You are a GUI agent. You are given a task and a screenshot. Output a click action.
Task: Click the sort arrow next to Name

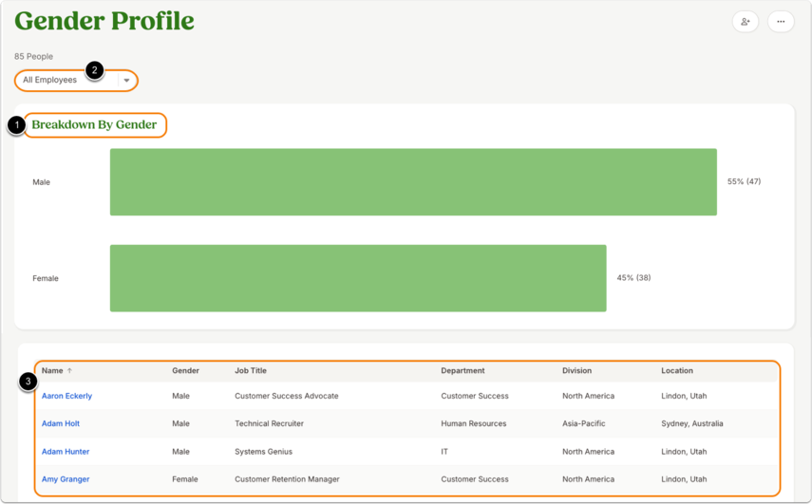coord(69,370)
